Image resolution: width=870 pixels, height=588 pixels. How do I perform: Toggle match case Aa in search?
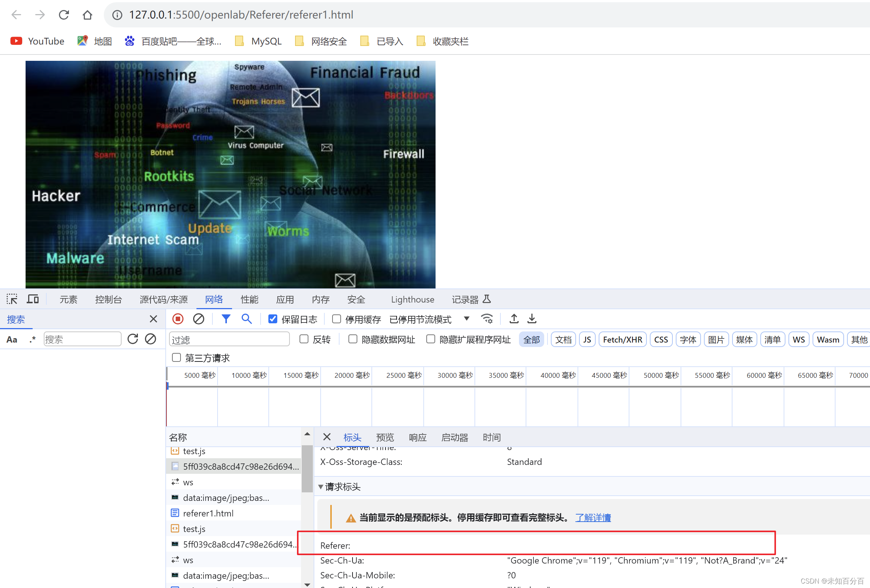pyautogui.click(x=12, y=339)
